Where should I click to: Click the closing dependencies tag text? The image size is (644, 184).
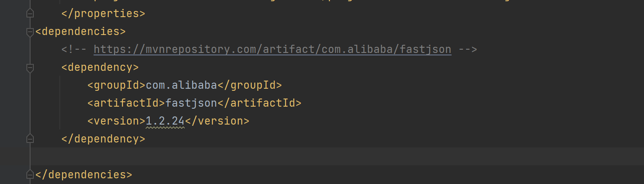[x=84, y=175]
